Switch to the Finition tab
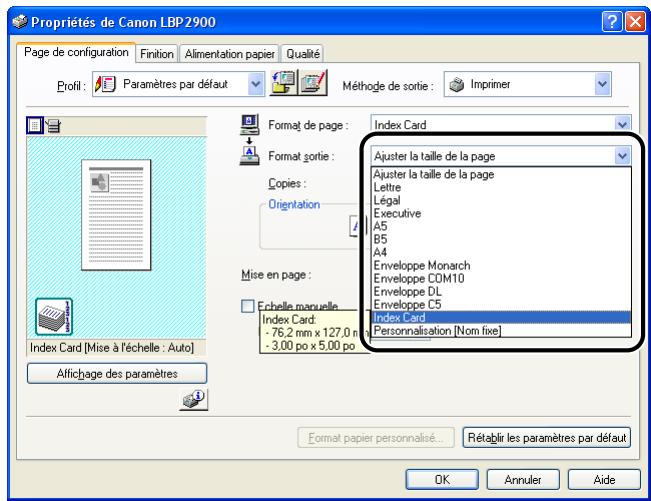This screenshot has width=651, height=501. [x=157, y=54]
